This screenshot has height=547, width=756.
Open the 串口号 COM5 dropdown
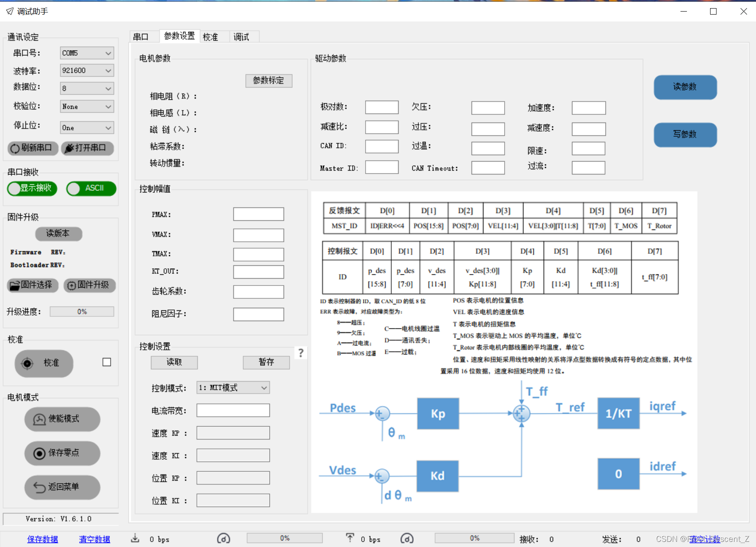pyautogui.click(x=87, y=53)
